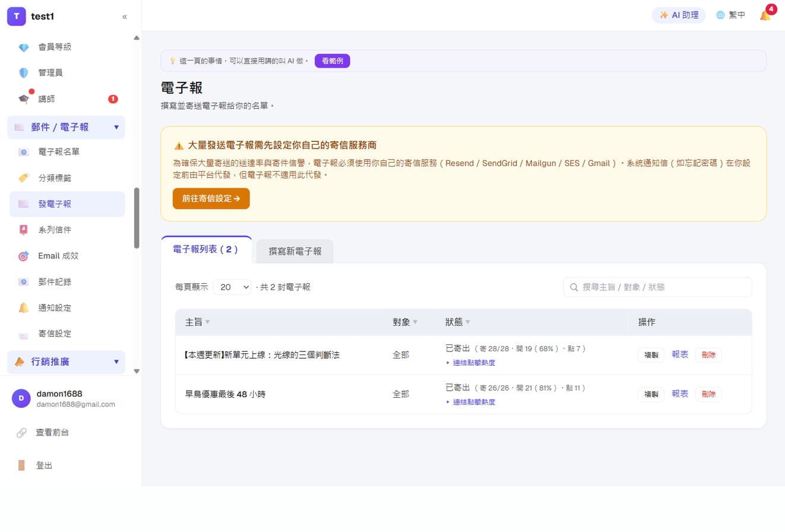Sort the table by 主旨 column arrow
The image size is (785, 532).
pyautogui.click(x=207, y=322)
